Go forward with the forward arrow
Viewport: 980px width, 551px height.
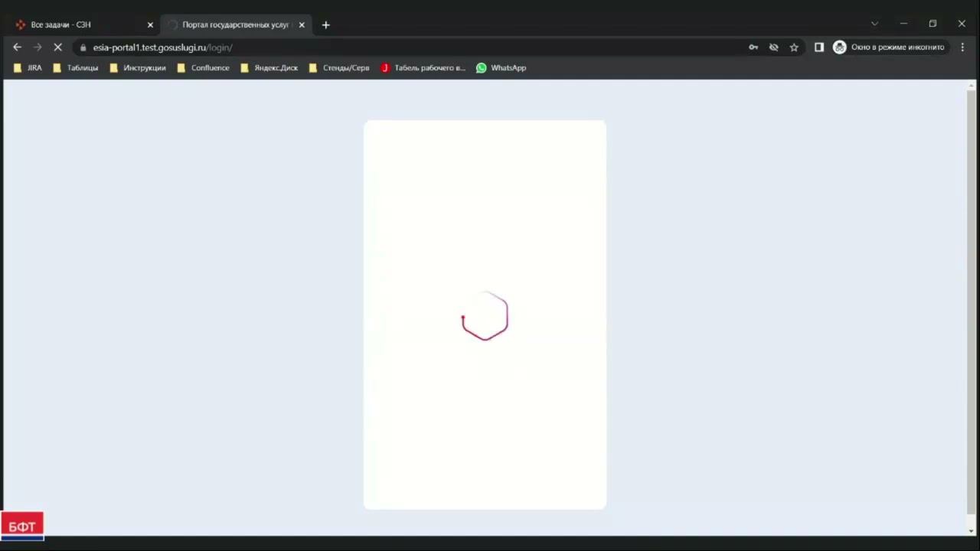tap(37, 47)
